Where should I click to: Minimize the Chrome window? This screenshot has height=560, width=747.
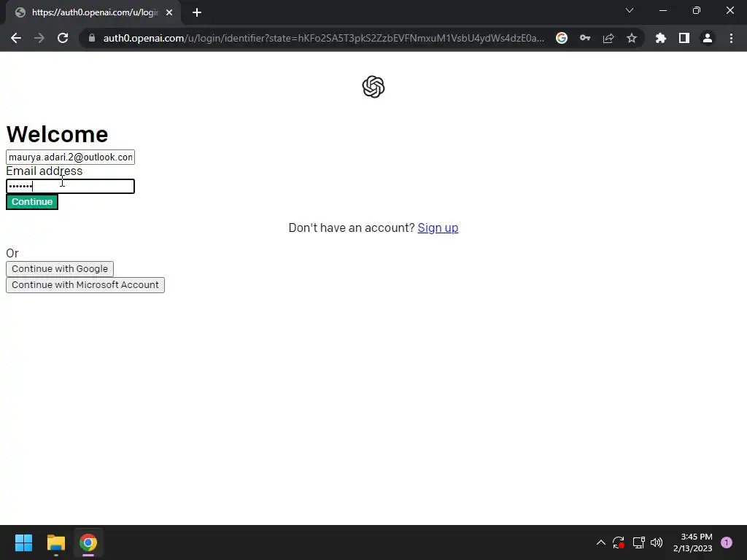pyautogui.click(x=662, y=10)
